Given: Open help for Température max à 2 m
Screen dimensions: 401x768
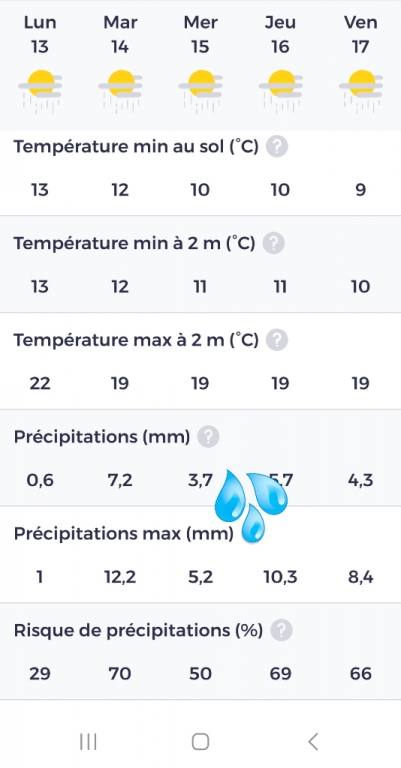Looking at the screenshot, I should coord(277,340).
